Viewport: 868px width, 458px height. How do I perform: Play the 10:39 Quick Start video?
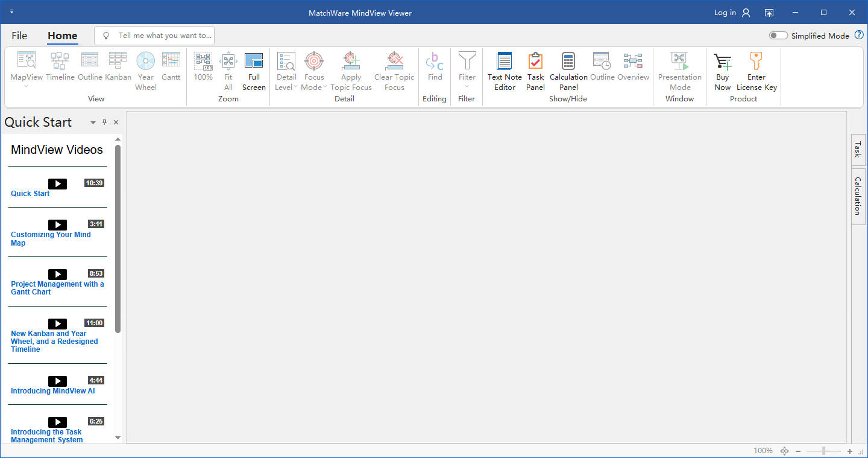[57, 183]
